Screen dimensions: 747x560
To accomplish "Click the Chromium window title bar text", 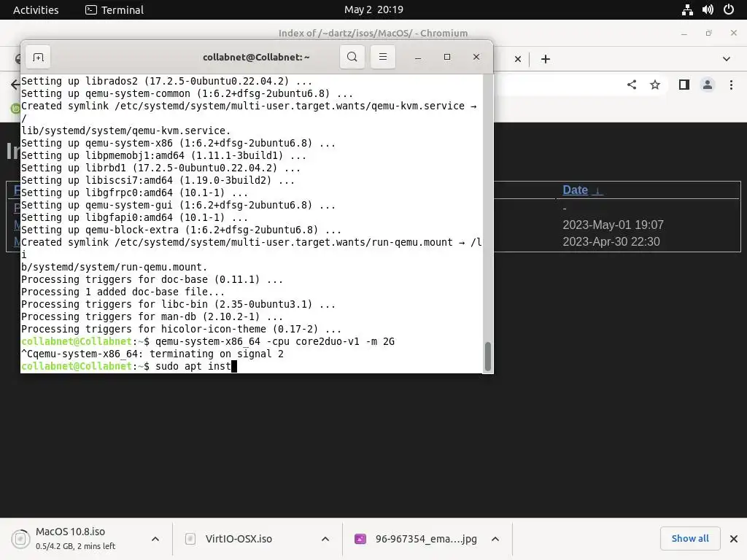I will 373,34.
